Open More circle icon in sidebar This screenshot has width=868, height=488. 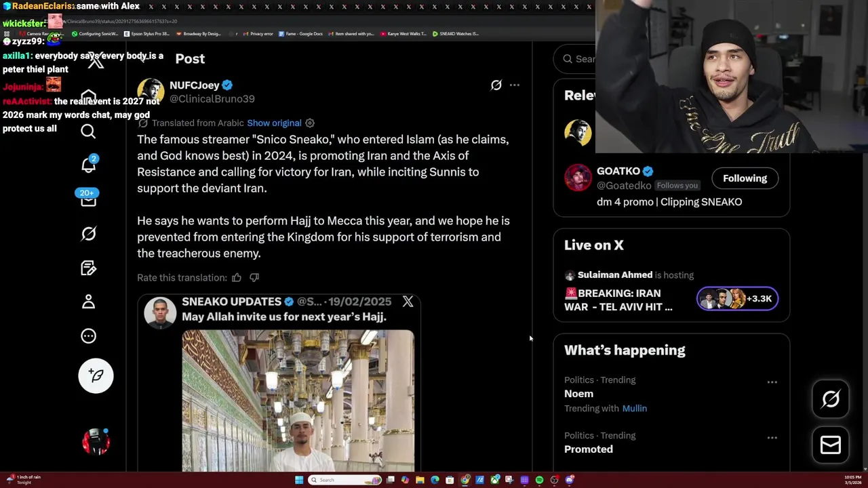(x=88, y=335)
